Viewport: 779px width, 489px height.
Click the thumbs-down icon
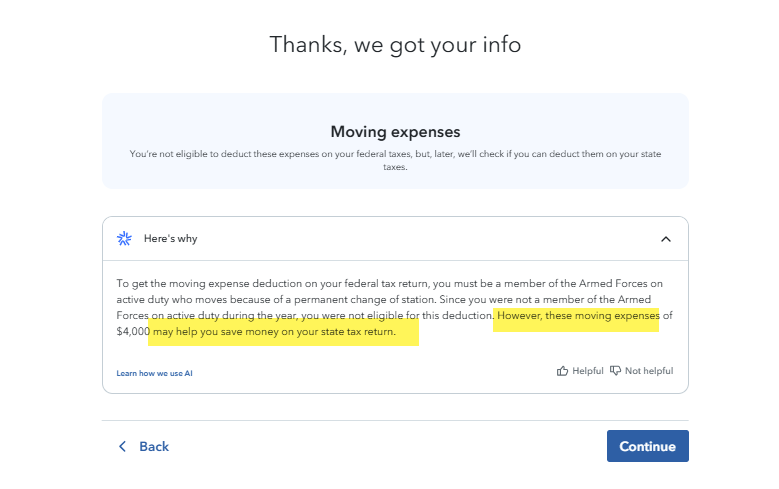tap(616, 371)
